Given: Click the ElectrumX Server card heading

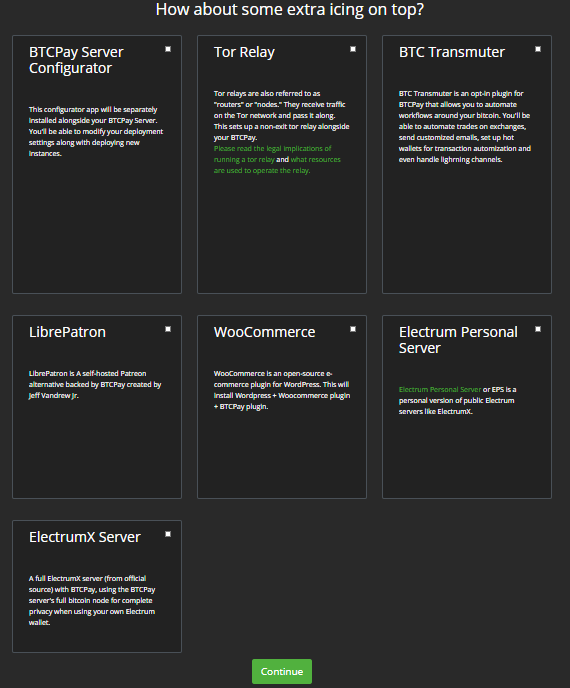Looking at the screenshot, I should click(x=85, y=537).
